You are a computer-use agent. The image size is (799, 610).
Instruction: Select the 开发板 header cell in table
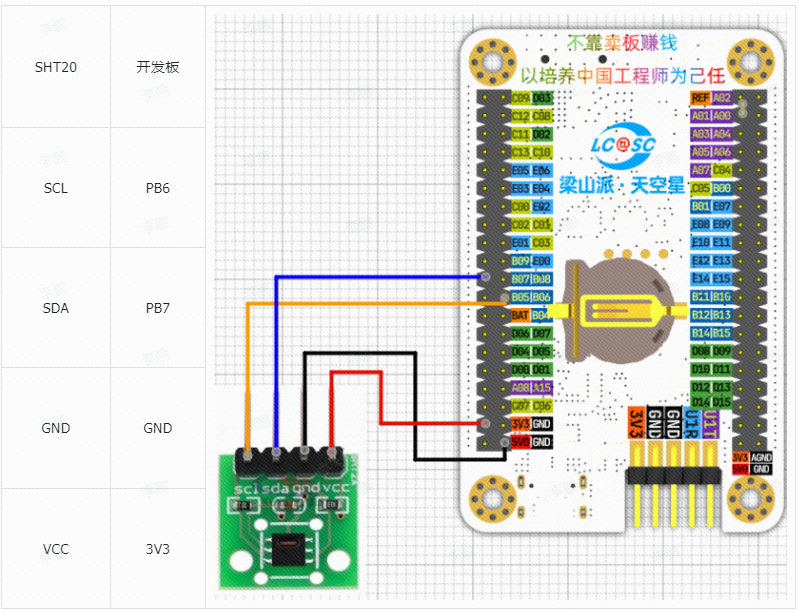pyautogui.click(x=158, y=67)
